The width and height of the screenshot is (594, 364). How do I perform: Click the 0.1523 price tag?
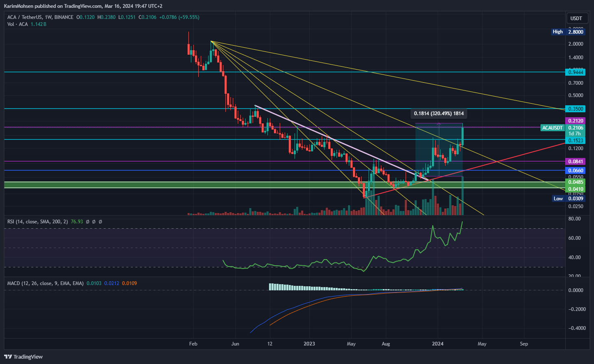coord(575,141)
